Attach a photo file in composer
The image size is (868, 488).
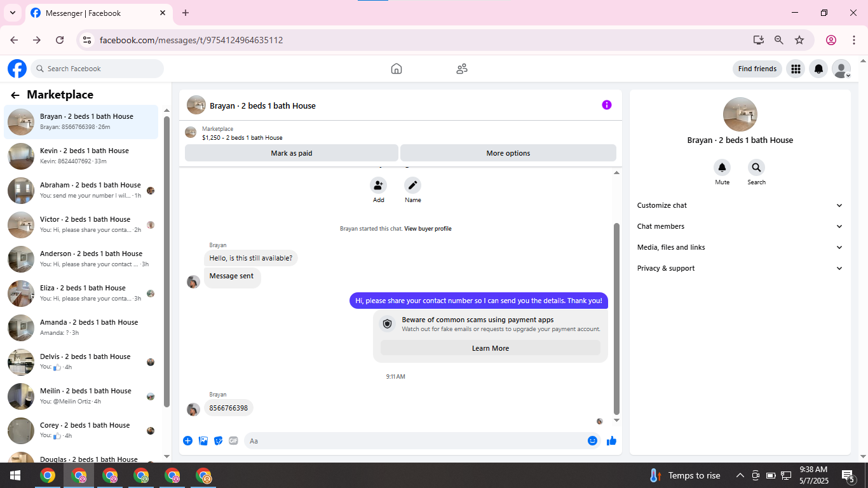click(x=203, y=440)
